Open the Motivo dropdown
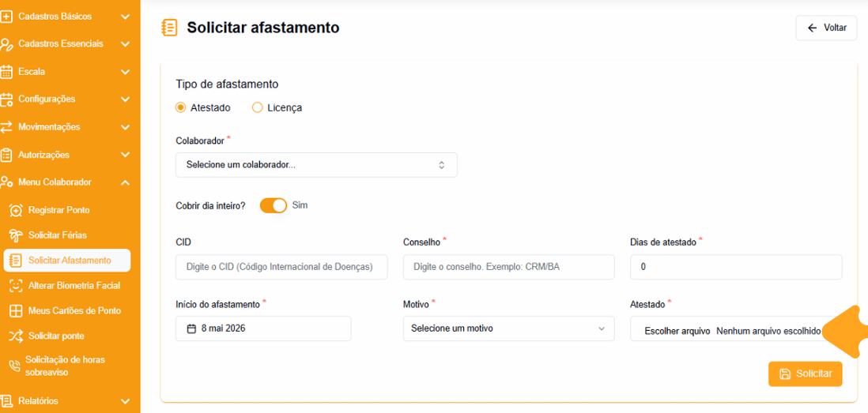 click(509, 329)
